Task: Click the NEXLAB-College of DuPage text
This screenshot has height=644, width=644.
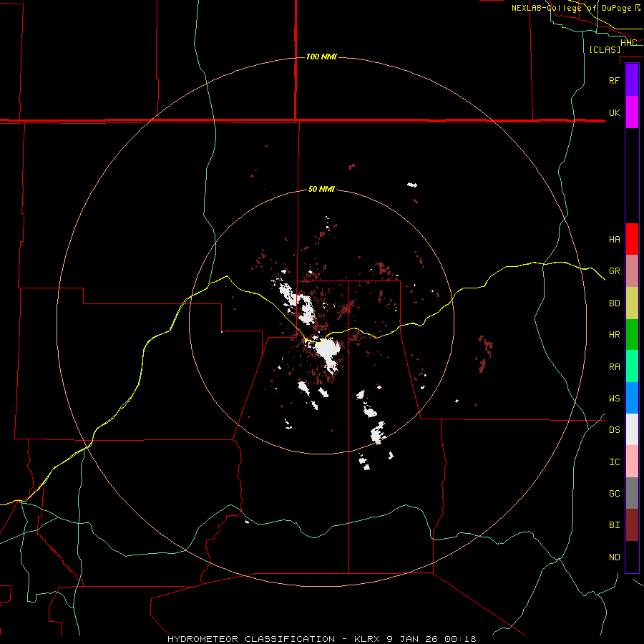Action: pos(571,8)
